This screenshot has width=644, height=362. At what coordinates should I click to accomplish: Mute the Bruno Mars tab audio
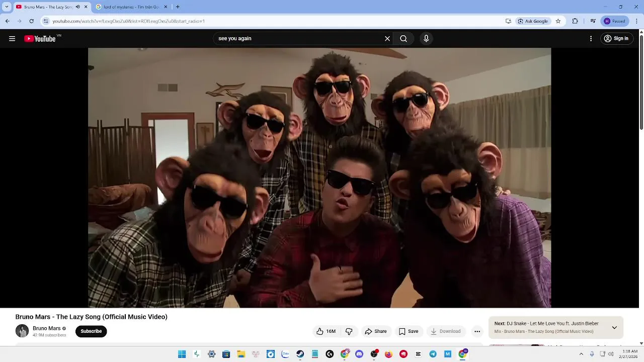(x=77, y=7)
